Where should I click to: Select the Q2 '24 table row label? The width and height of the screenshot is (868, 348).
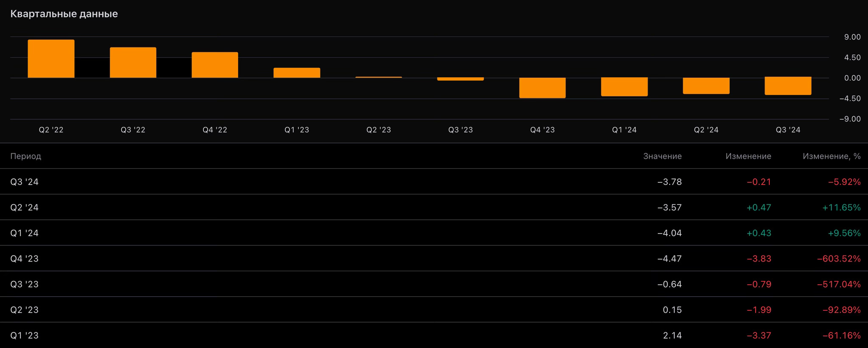pos(25,208)
